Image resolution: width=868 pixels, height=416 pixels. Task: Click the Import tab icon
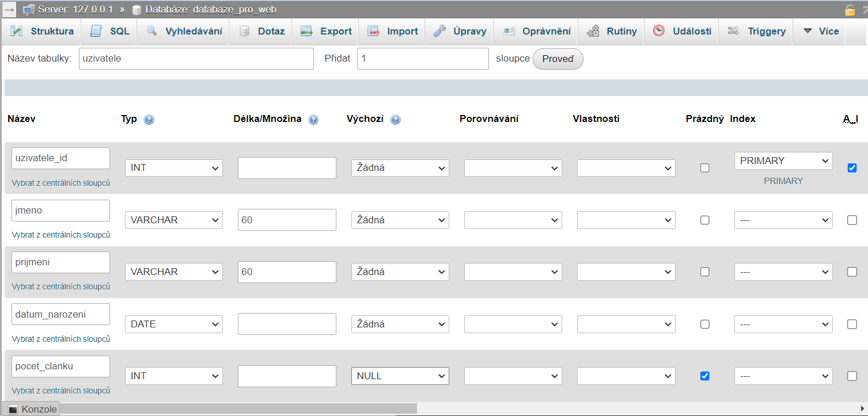pyautogui.click(x=373, y=31)
